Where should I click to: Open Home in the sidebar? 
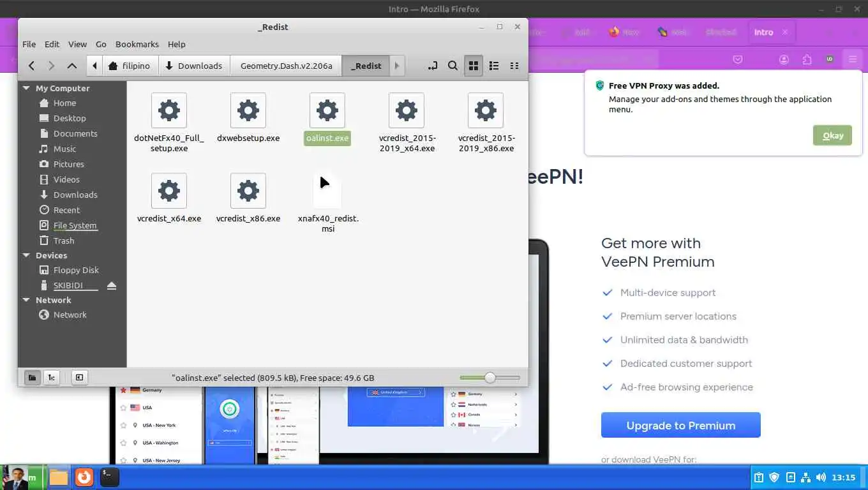click(x=64, y=103)
